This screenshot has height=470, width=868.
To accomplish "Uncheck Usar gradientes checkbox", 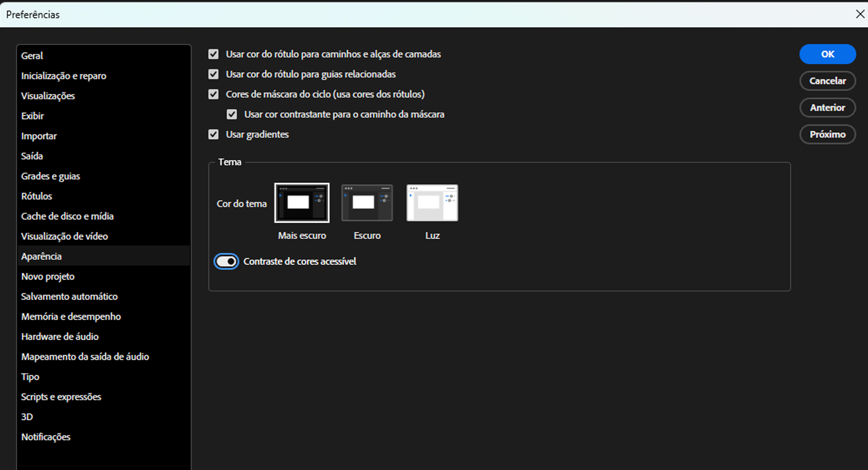I will tap(213, 134).
